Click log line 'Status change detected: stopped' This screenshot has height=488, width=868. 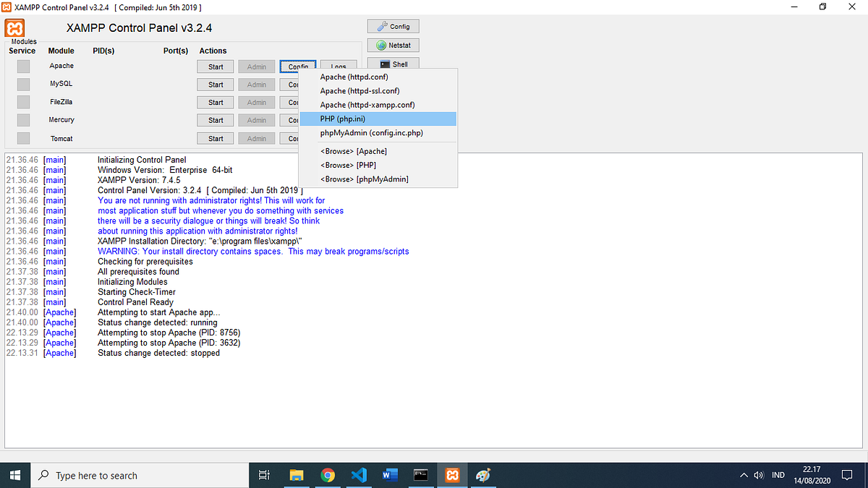158,353
